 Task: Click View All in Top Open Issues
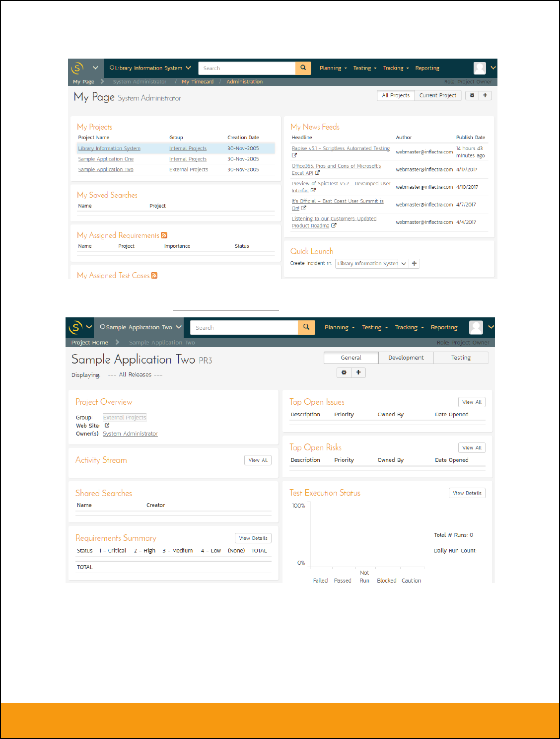472,402
